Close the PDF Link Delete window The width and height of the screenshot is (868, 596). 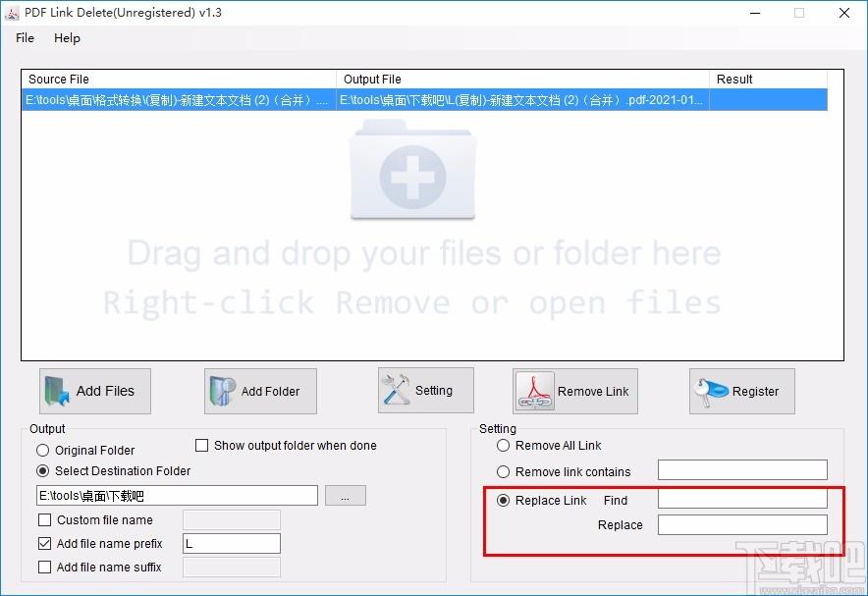coord(844,13)
